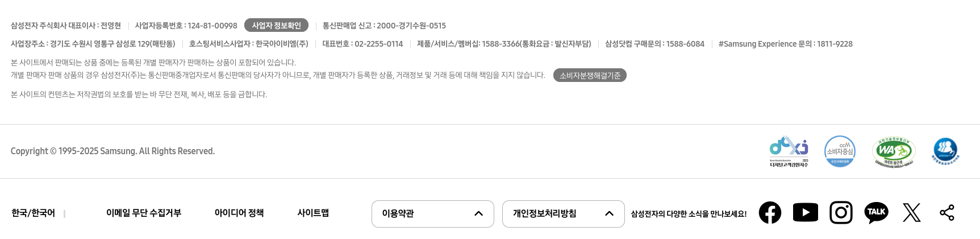Image resolution: width=980 pixels, height=239 pixels.
Task: Click the 사업자 정보확인 button
Action: (276, 26)
